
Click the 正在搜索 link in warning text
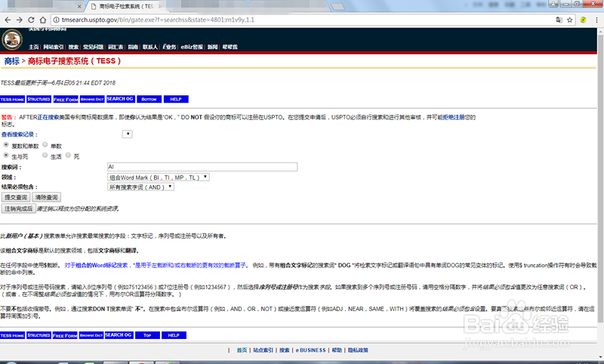[x=48, y=117]
